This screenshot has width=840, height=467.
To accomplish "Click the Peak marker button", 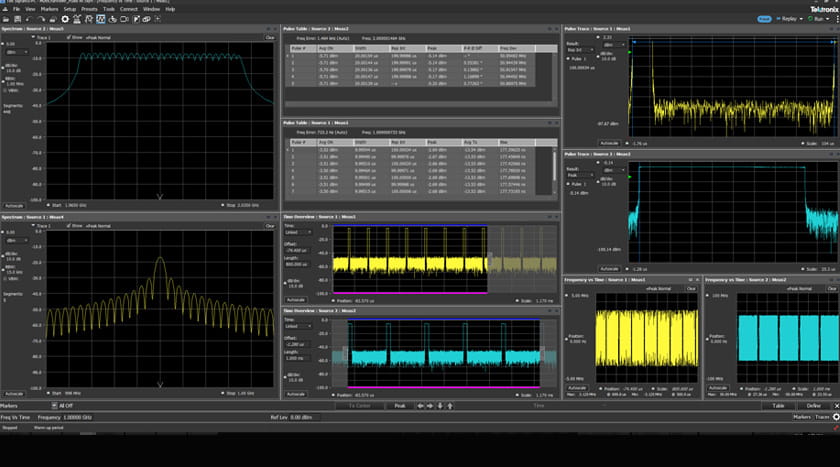I will coord(399,406).
